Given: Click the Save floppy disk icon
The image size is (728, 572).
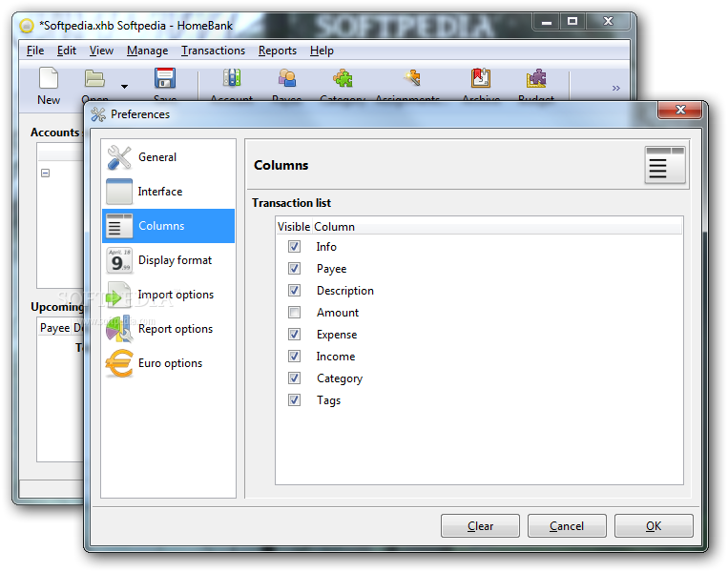Looking at the screenshot, I should 165,78.
